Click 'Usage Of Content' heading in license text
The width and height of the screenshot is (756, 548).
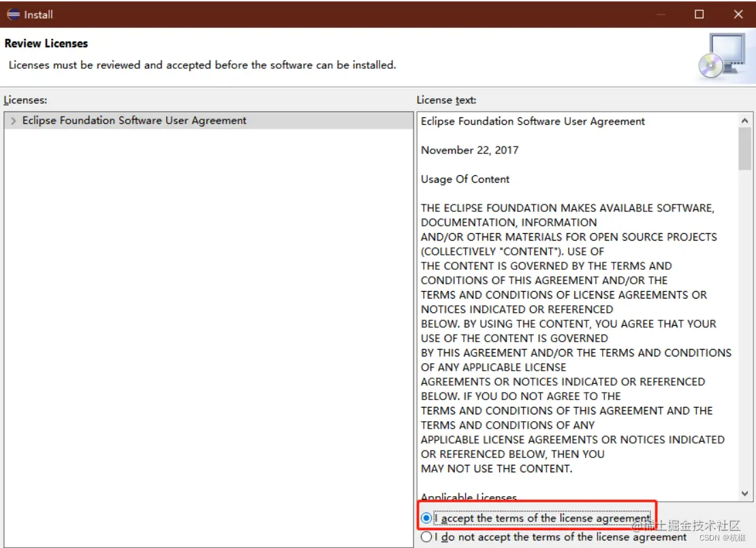(464, 179)
